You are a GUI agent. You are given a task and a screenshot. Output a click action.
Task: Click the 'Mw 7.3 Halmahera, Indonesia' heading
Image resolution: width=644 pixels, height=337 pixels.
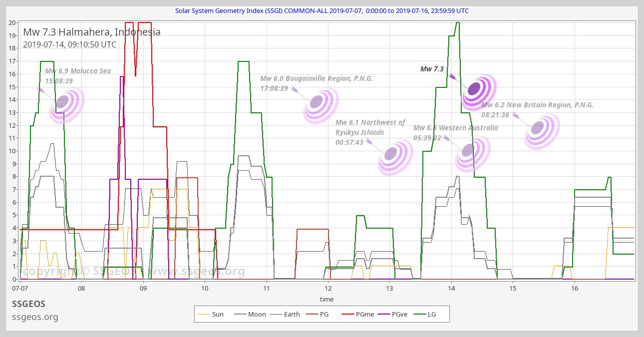(x=92, y=32)
